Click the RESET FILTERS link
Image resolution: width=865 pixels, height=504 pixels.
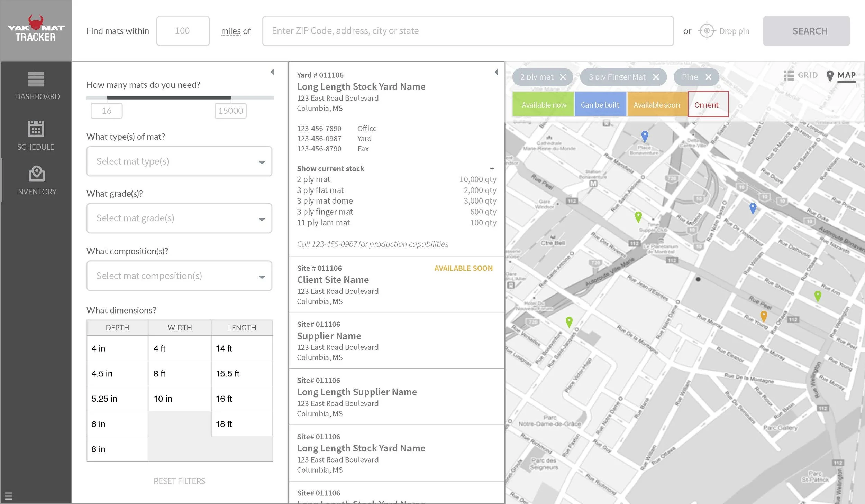[179, 481]
